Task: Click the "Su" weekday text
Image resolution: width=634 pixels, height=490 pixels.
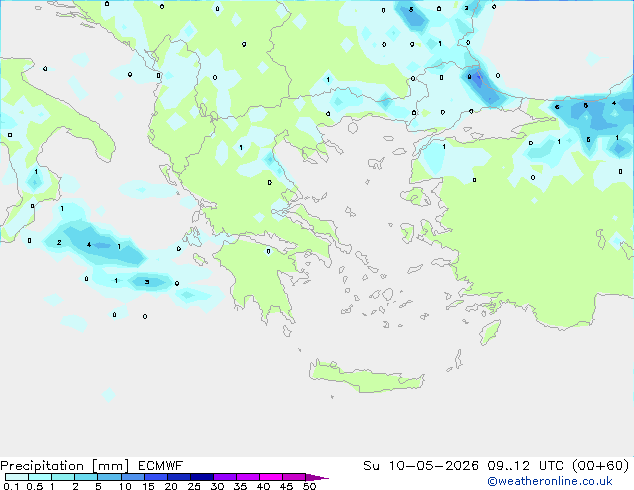Action: tap(371, 466)
